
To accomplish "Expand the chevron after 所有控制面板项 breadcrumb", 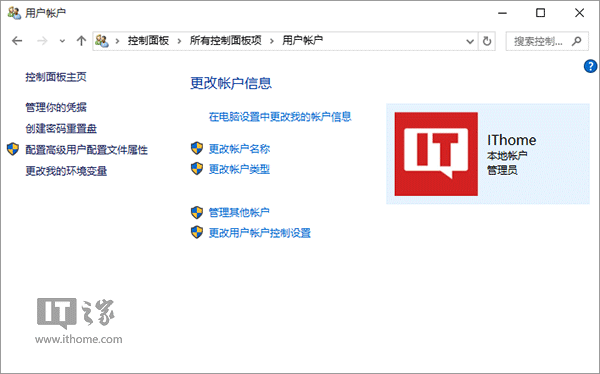I will 272,41.
